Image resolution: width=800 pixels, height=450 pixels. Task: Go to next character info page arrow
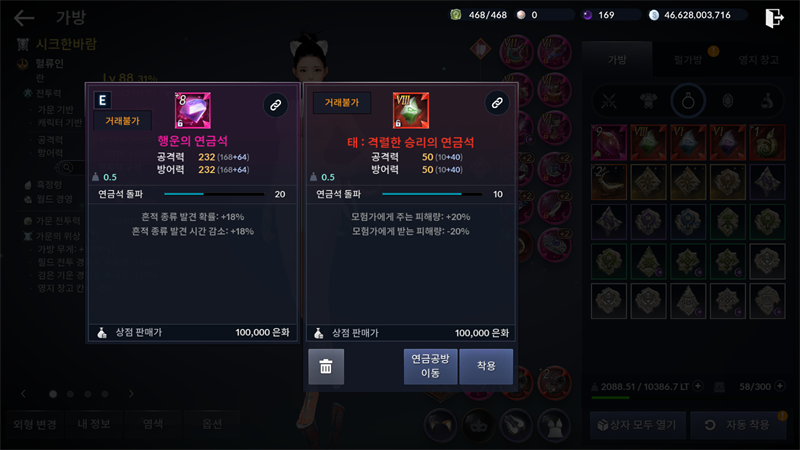(x=131, y=394)
